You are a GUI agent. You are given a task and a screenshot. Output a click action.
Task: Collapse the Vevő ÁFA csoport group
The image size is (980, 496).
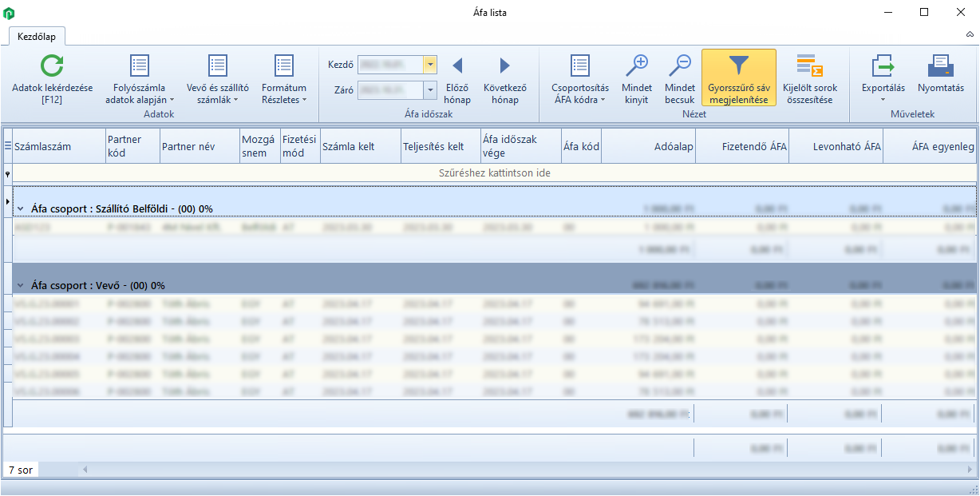point(21,286)
